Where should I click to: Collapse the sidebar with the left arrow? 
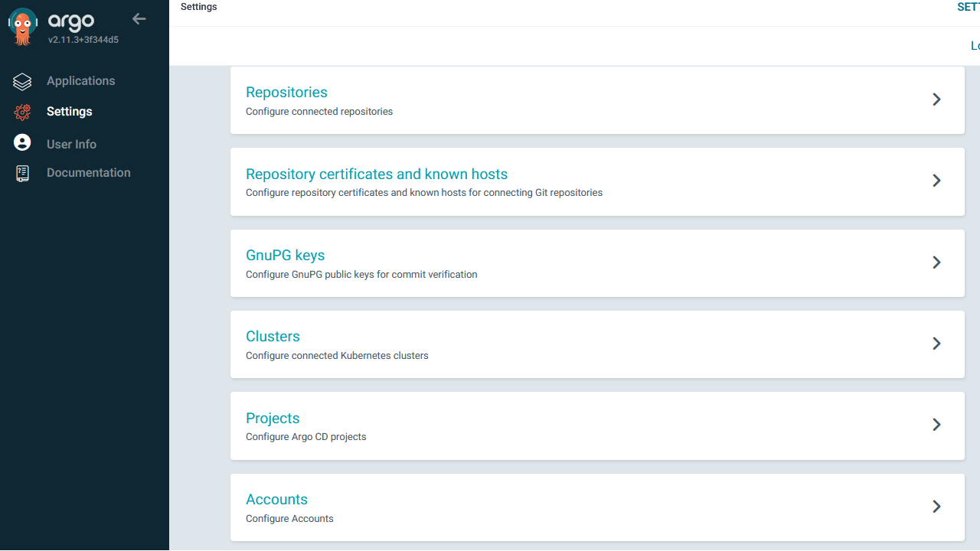pyautogui.click(x=139, y=19)
